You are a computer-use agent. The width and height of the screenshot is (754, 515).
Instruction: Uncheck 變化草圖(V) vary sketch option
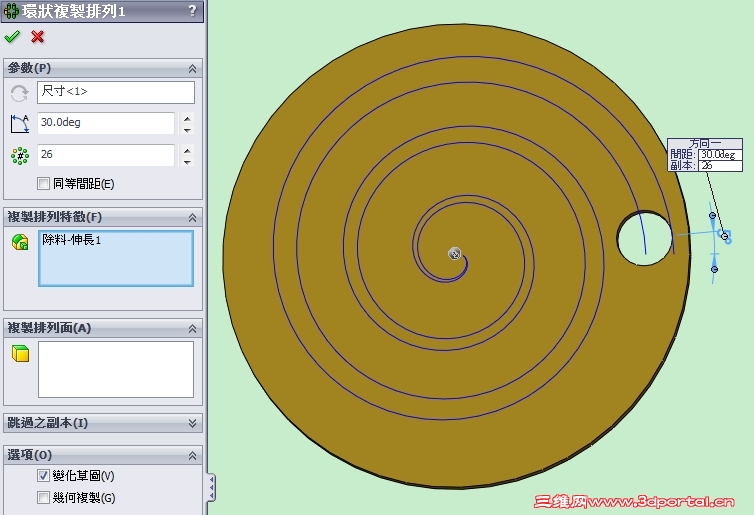pyautogui.click(x=43, y=476)
